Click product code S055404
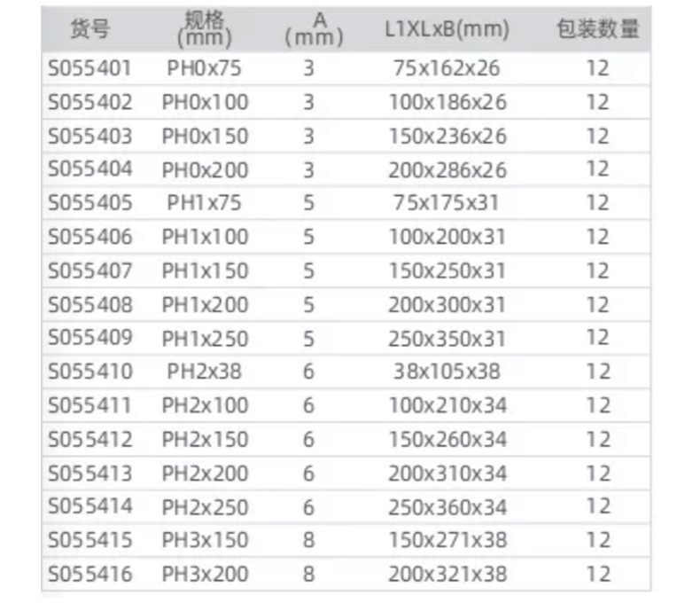The image size is (700, 603). pos(89,169)
